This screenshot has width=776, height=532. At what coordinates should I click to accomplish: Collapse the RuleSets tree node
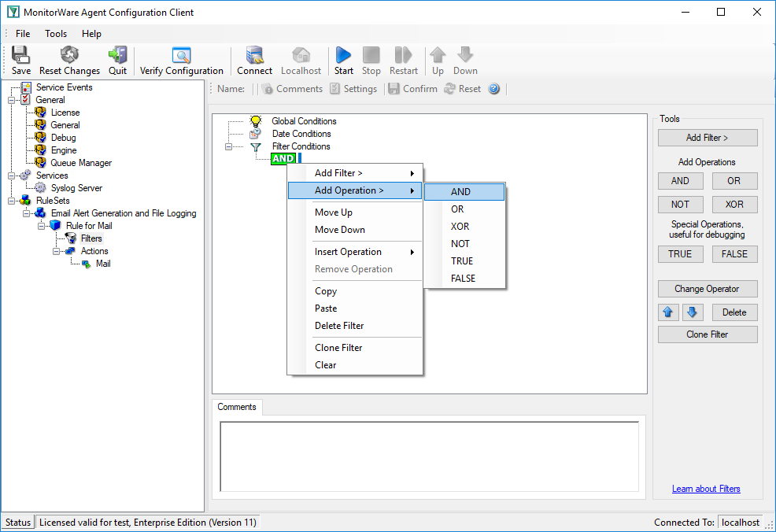[x=11, y=201]
